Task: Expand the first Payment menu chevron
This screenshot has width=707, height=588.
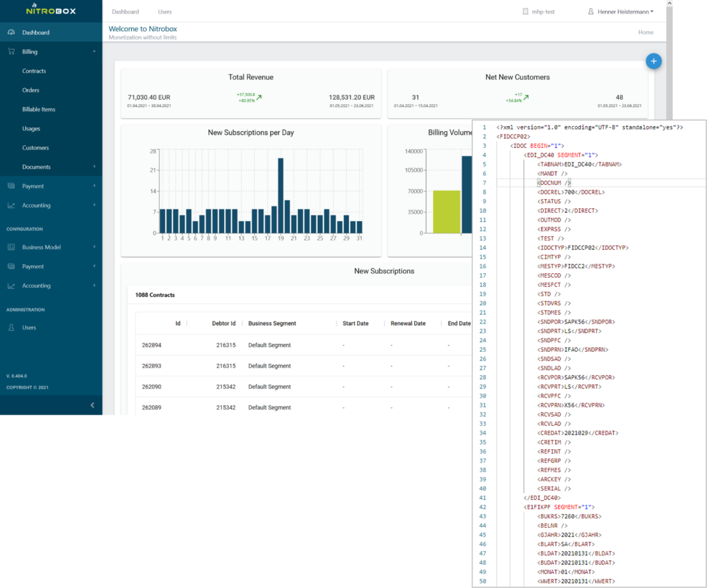Action: point(94,186)
